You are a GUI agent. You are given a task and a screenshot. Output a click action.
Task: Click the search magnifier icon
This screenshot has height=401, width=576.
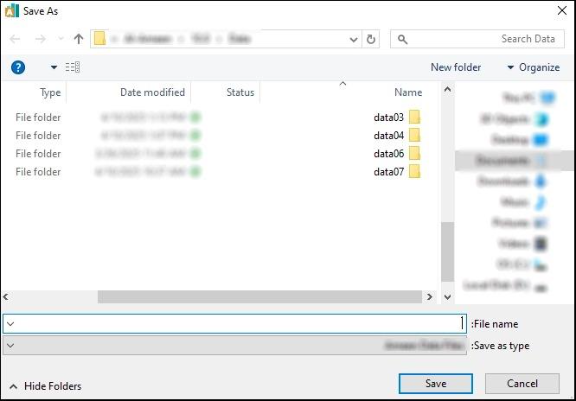coord(403,39)
